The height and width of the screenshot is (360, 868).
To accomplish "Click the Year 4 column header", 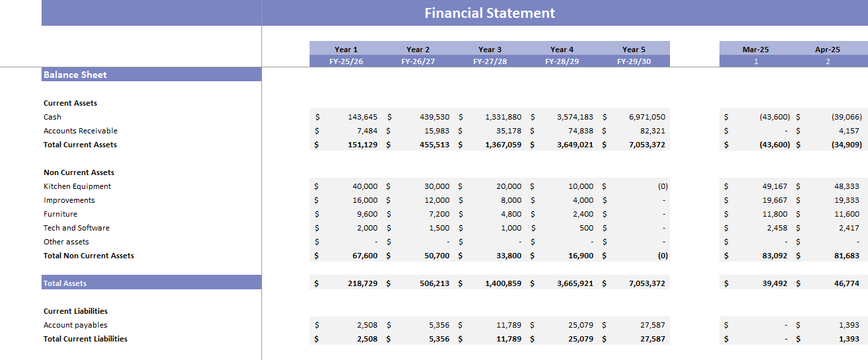I will (x=562, y=49).
